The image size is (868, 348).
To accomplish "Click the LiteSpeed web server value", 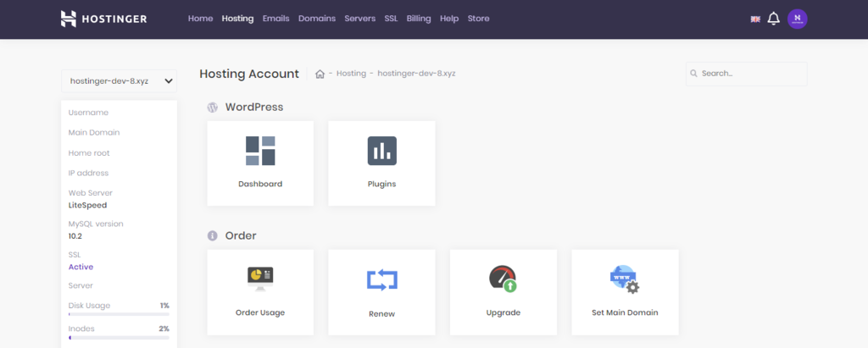I will pyautogui.click(x=87, y=205).
